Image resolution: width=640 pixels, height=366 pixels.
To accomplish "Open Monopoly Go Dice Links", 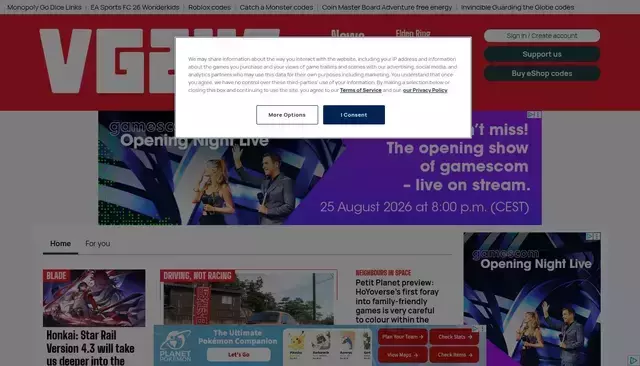I will click(44, 7).
